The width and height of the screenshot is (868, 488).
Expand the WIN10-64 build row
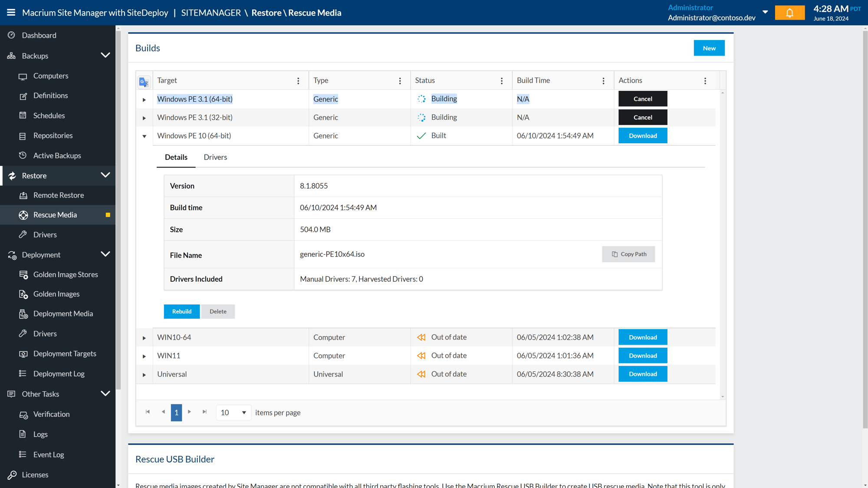point(144,338)
